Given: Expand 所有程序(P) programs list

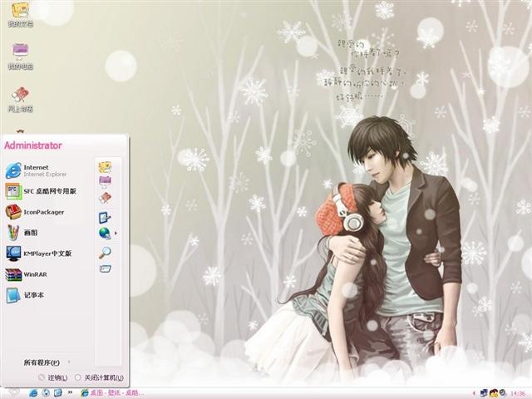Looking at the screenshot, I should click(43, 362).
